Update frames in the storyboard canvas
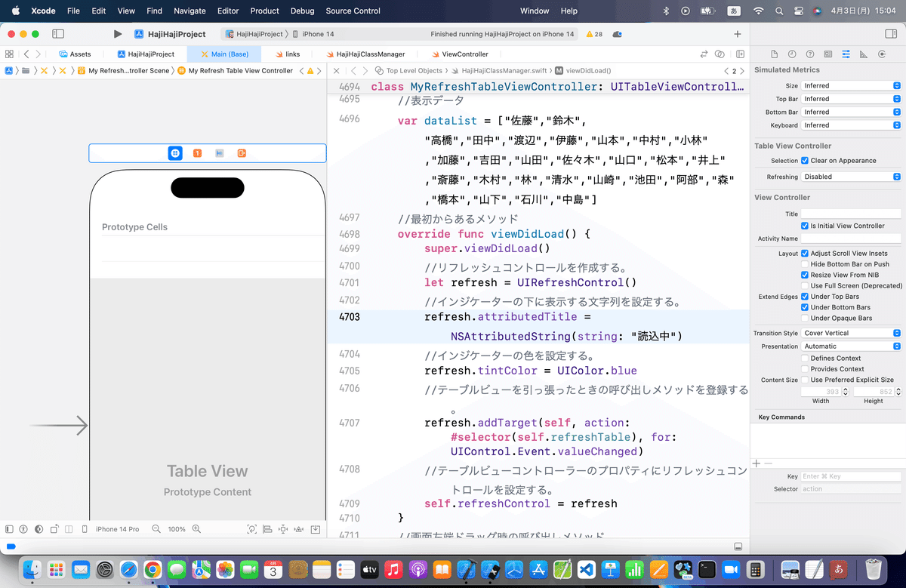Screen dimensions: 906x588 click(x=252, y=529)
